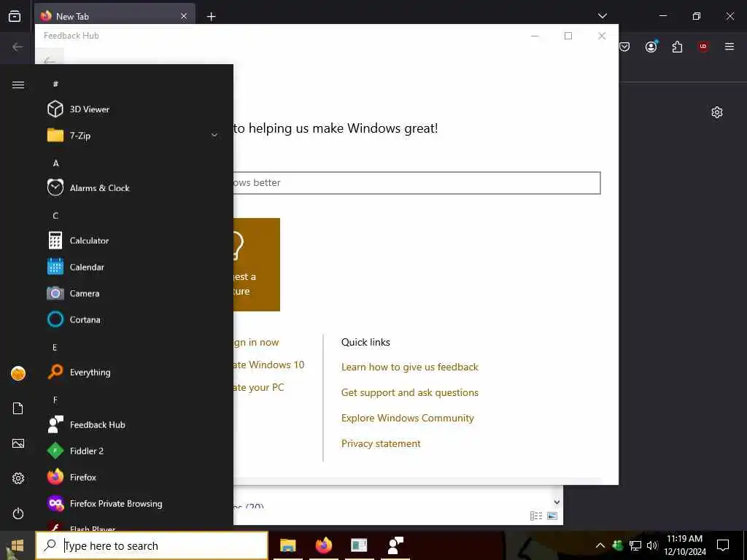
Task: Click the F letter group header
Action: [x=55, y=400]
